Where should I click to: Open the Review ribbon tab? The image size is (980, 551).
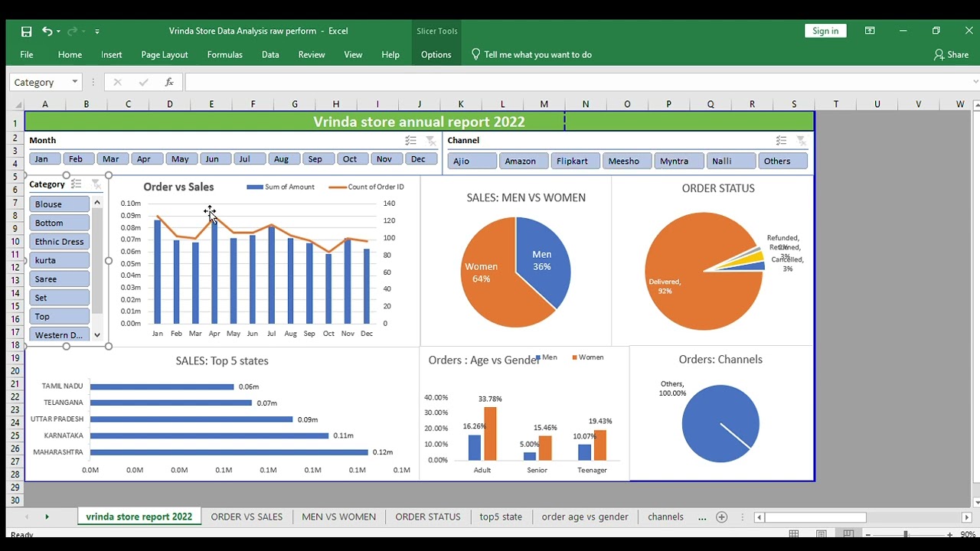(312, 54)
